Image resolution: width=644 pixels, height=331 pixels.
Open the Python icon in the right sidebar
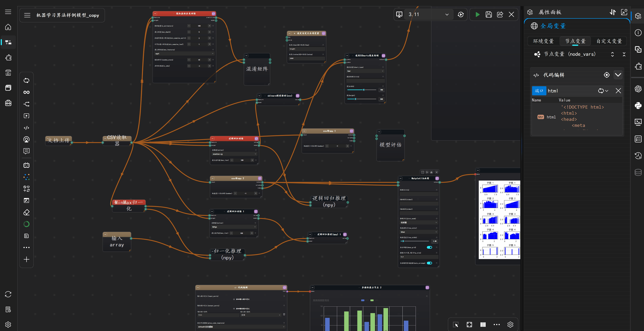click(x=638, y=105)
